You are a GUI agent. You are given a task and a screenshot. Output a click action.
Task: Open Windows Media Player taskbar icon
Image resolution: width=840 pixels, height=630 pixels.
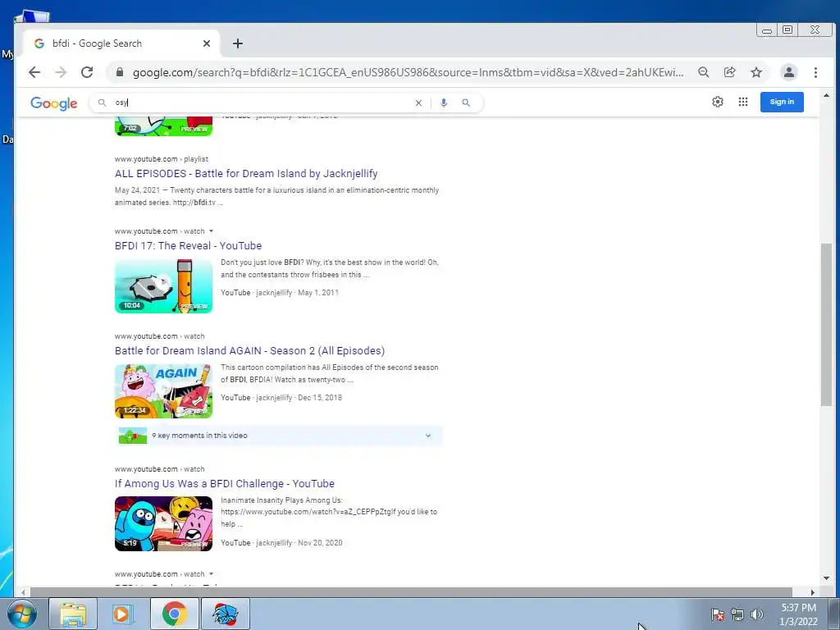click(123, 614)
